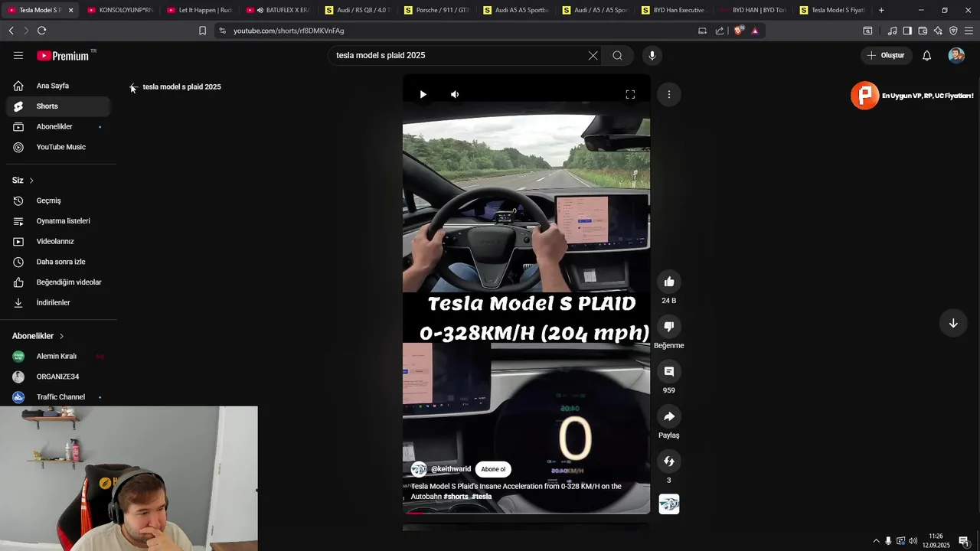Open the YouTube guide hamburger menu
Image resolution: width=980 pixels, height=551 pixels.
tap(18, 55)
